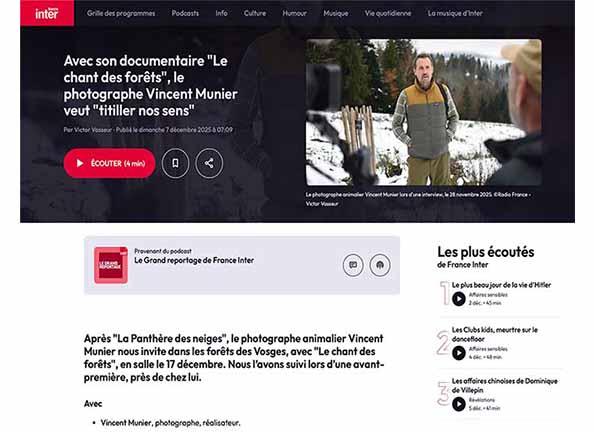Open the podcast subscribe icon in the banner
Screen dimensions: 594x432
click(x=380, y=265)
